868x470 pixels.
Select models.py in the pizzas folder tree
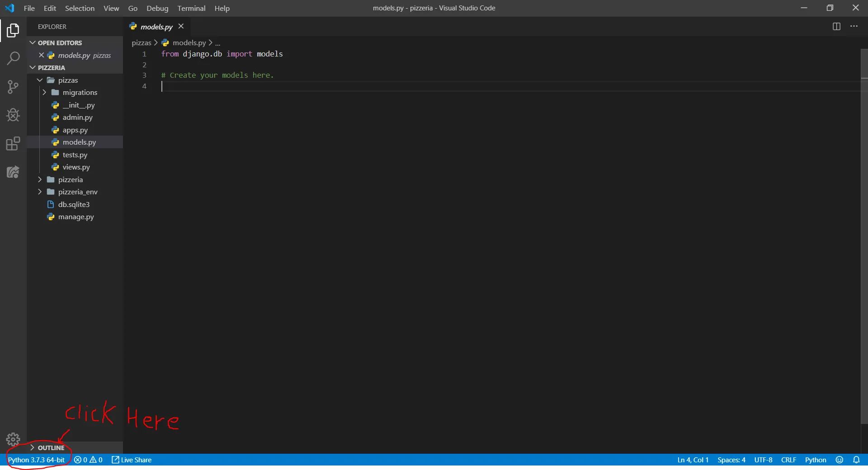pyautogui.click(x=75, y=142)
